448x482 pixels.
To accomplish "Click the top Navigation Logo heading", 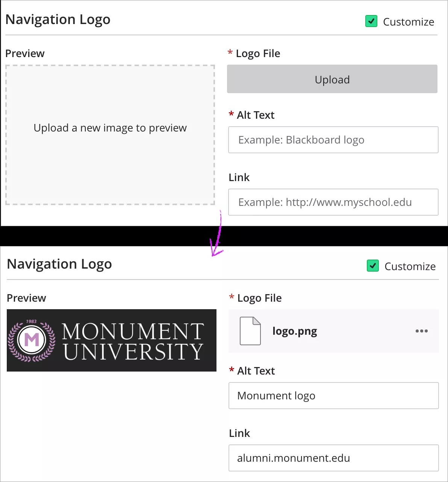I will click(x=58, y=19).
